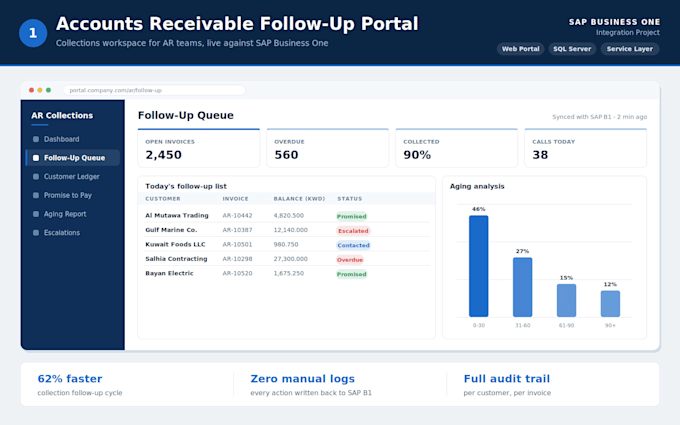The image size is (680, 425).
Task: Click the blue number 1 badge
Action: click(x=33, y=33)
